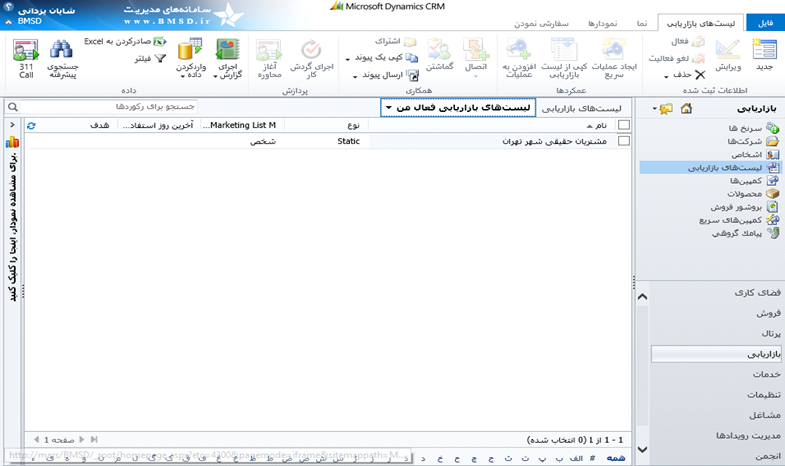Click the search for records input field
The image size is (785, 466).
(109, 107)
